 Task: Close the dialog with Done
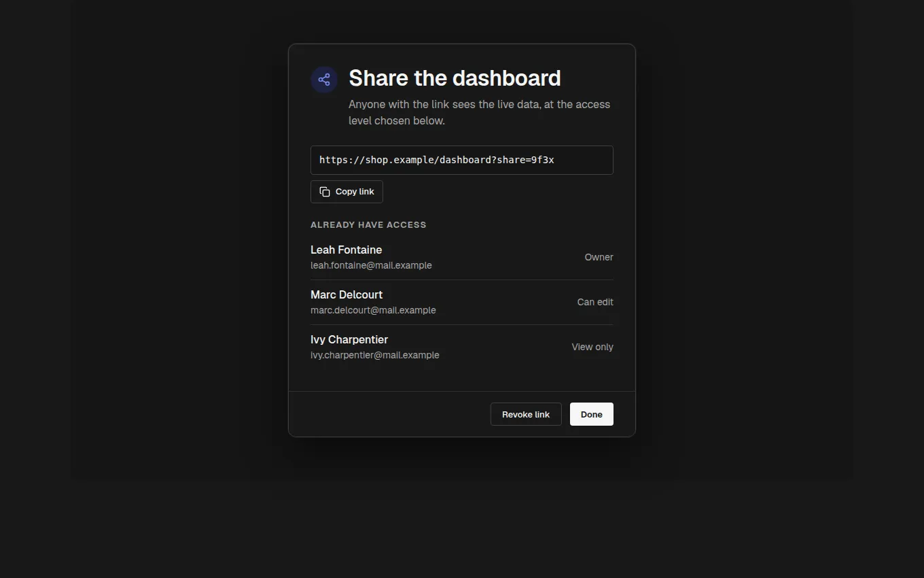(x=592, y=414)
